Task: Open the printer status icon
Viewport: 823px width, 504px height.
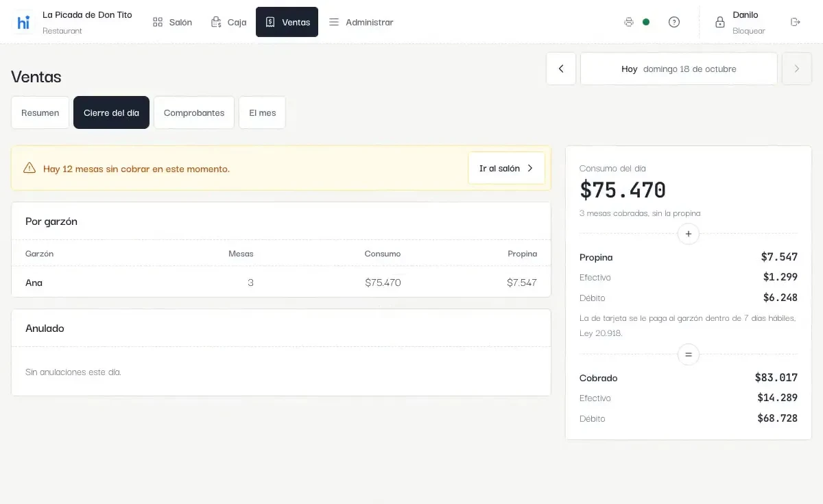Action: tap(629, 22)
